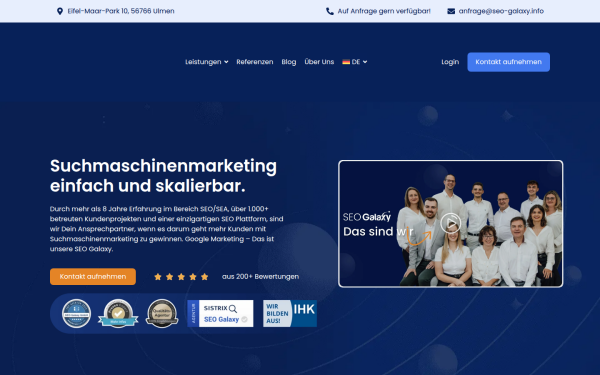
Task: Go to the Blog page
Action: click(289, 62)
